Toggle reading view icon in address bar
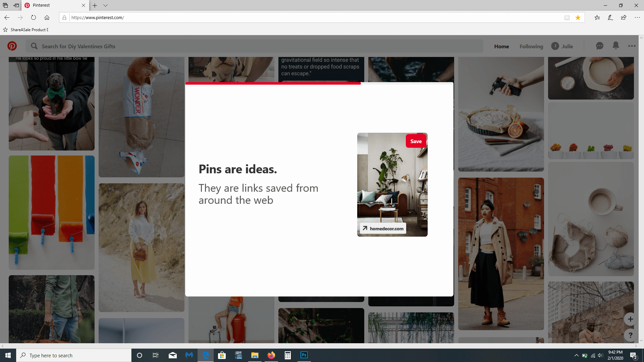Viewport: 644px width, 362px height. coord(567,18)
